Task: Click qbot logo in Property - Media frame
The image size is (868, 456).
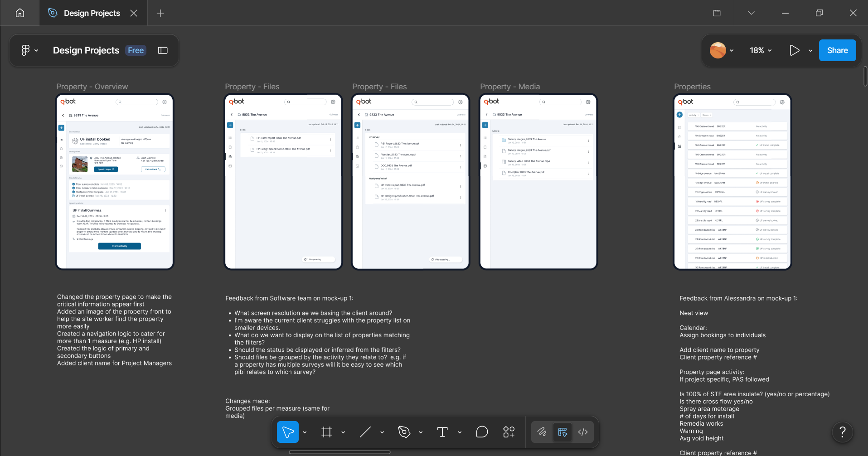Action: pyautogui.click(x=491, y=102)
